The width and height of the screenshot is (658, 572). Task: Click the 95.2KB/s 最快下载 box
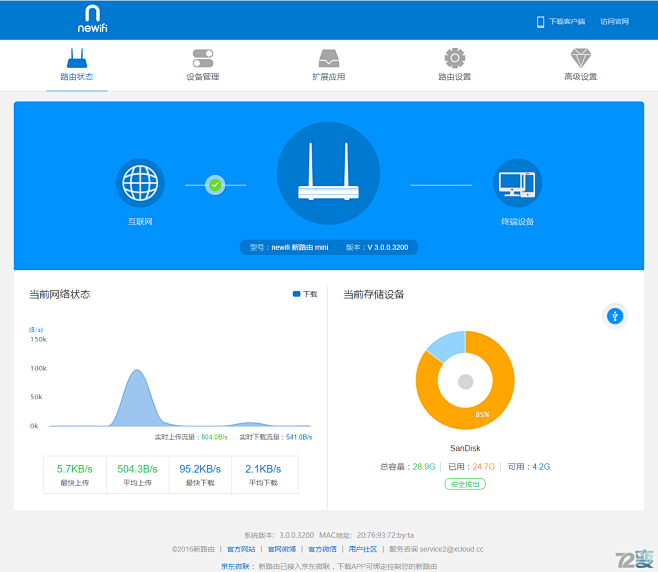point(200,475)
